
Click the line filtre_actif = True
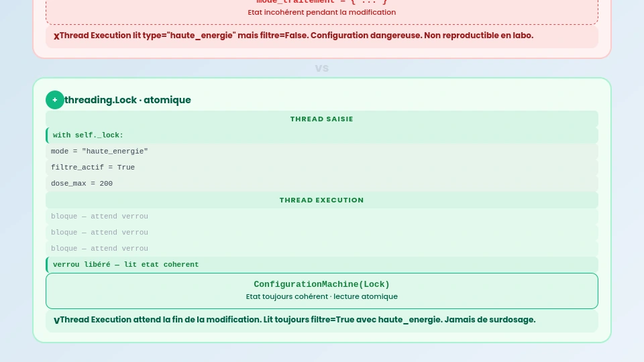point(321,168)
